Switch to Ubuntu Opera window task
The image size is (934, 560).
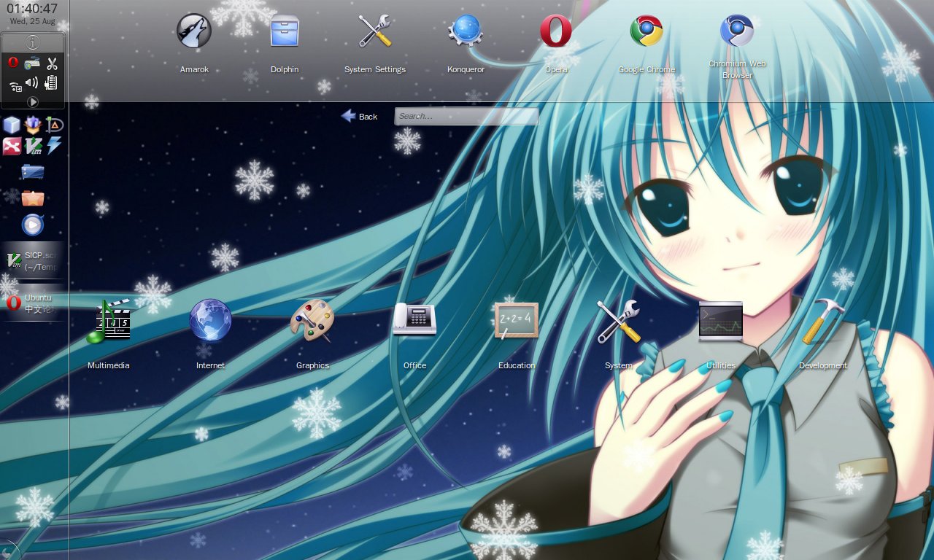[34, 303]
